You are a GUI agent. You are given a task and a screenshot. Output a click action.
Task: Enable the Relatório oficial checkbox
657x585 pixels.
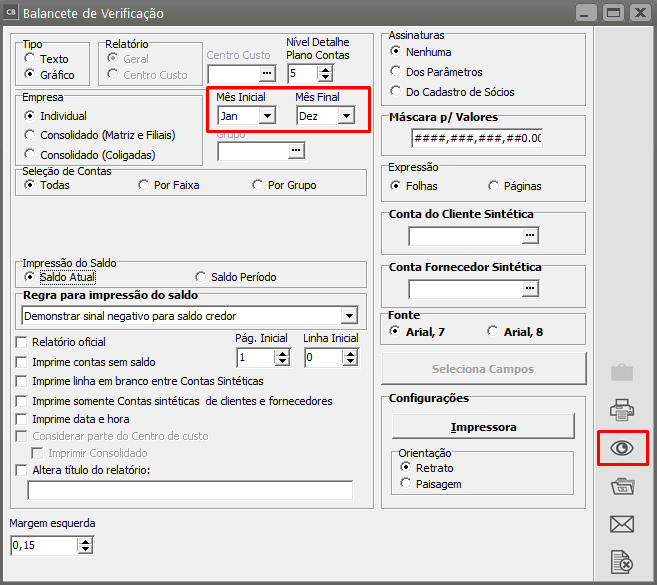[x=23, y=342]
